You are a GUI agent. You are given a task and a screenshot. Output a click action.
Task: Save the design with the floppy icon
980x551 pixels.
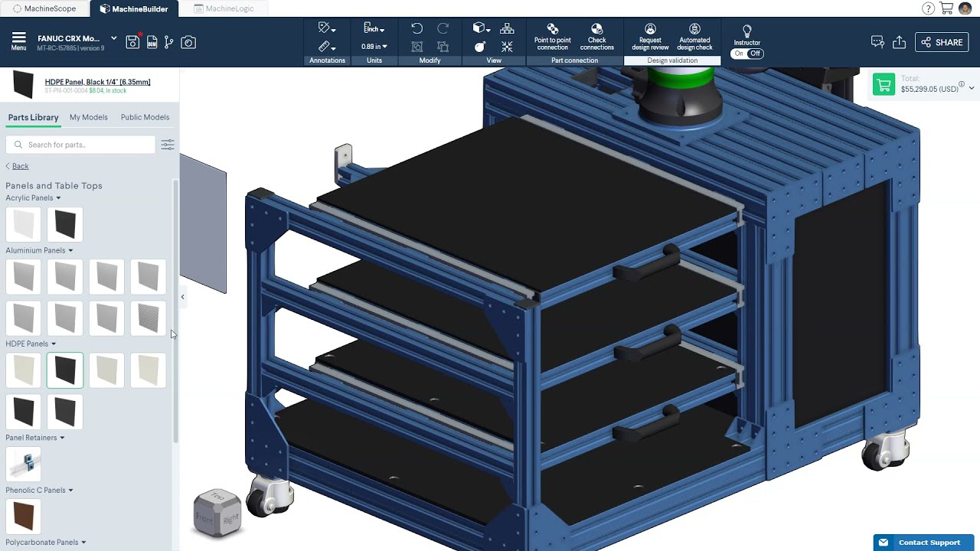click(x=132, y=42)
